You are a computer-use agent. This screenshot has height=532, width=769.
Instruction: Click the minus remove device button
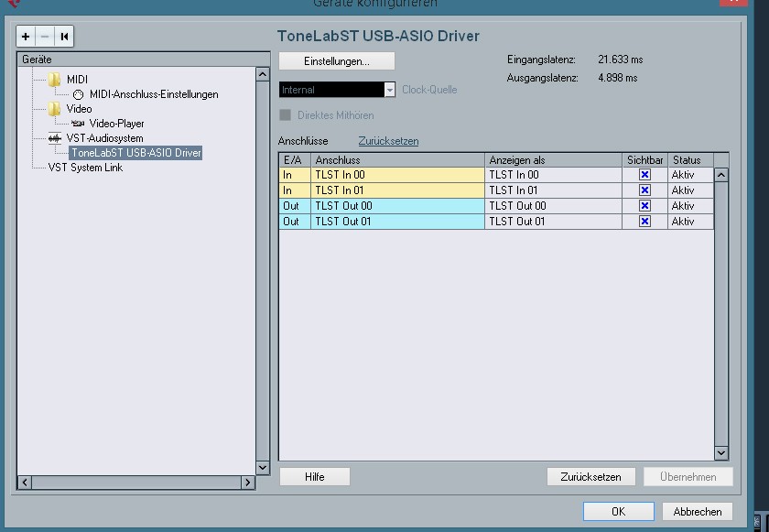tap(45, 37)
